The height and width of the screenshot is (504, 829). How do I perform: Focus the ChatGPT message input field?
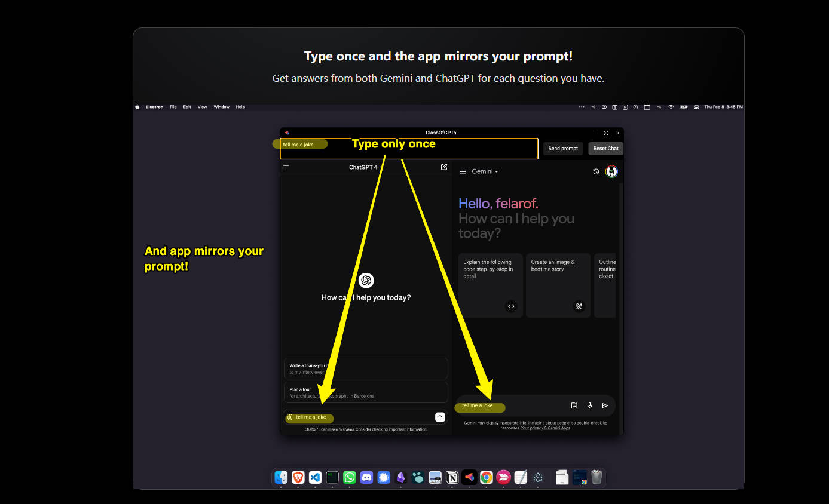pos(366,417)
